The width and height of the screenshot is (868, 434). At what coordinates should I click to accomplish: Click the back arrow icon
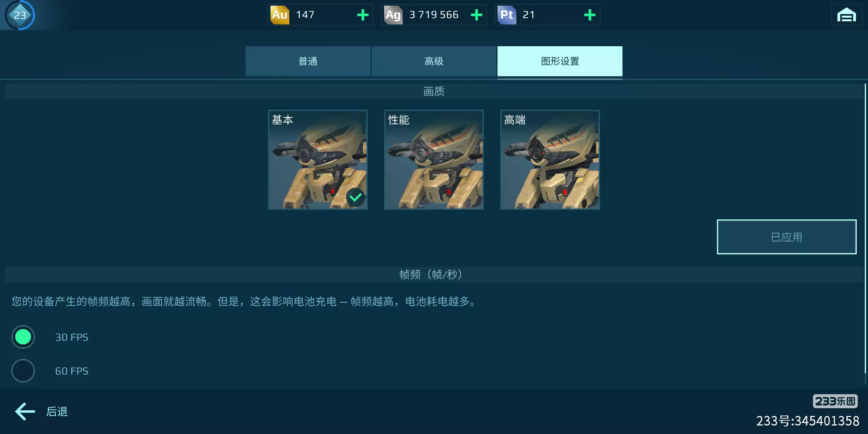pyautogui.click(x=25, y=411)
